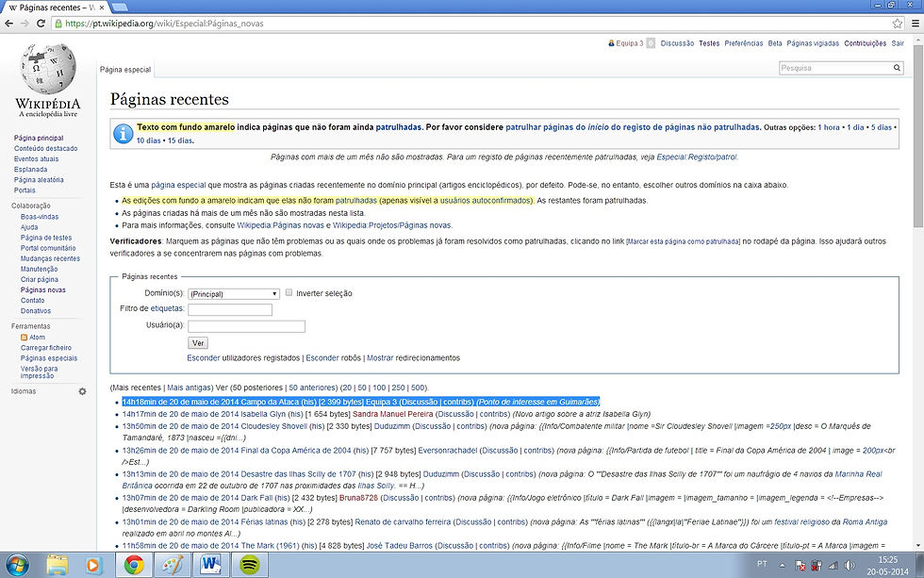Click the browser back arrow
Image resolution: width=924 pixels, height=578 pixels.
coord(8,24)
